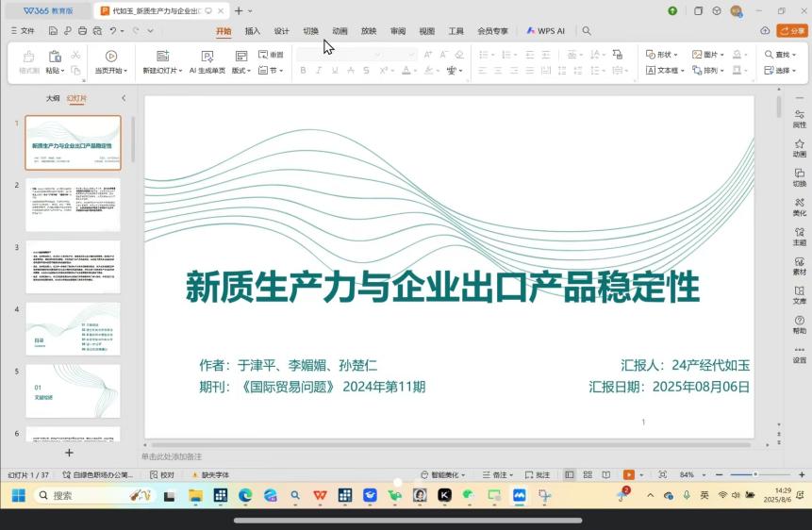Click the 属性 properties sidebar icon

coord(799,118)
